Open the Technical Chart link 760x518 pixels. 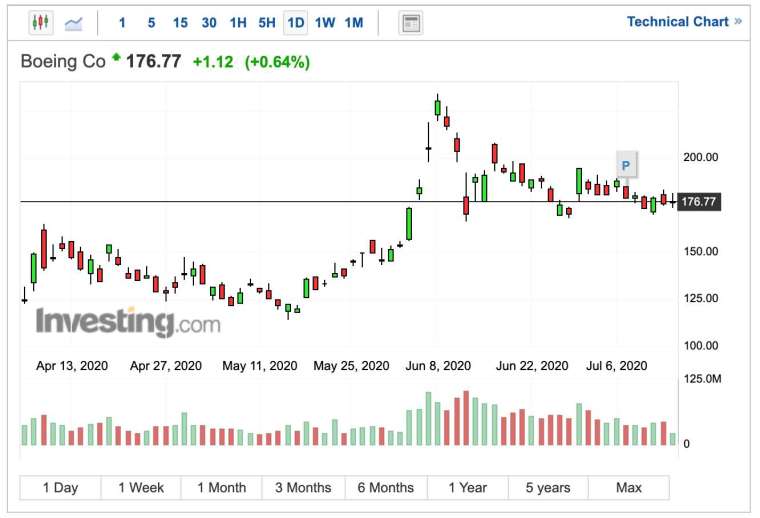(x=684, y=22)
